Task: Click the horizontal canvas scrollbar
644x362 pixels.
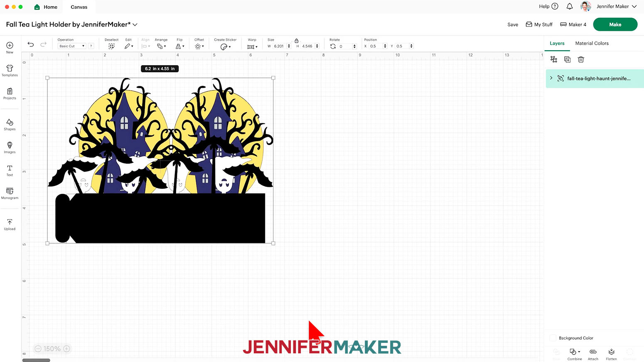Action: click(36, 360)
